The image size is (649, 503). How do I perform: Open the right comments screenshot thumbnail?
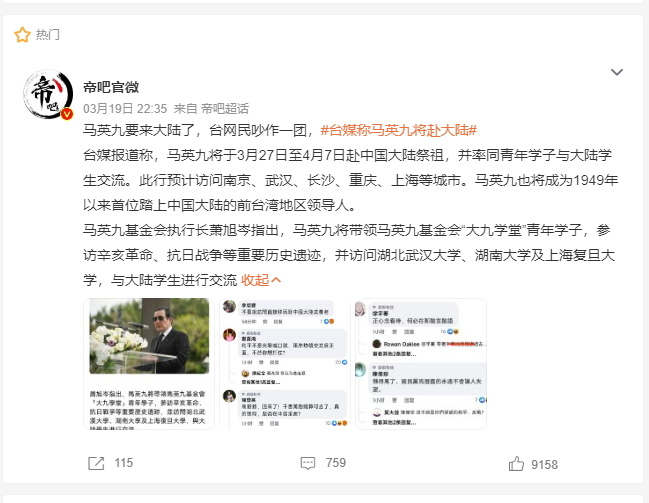click(x=421, y=363)
